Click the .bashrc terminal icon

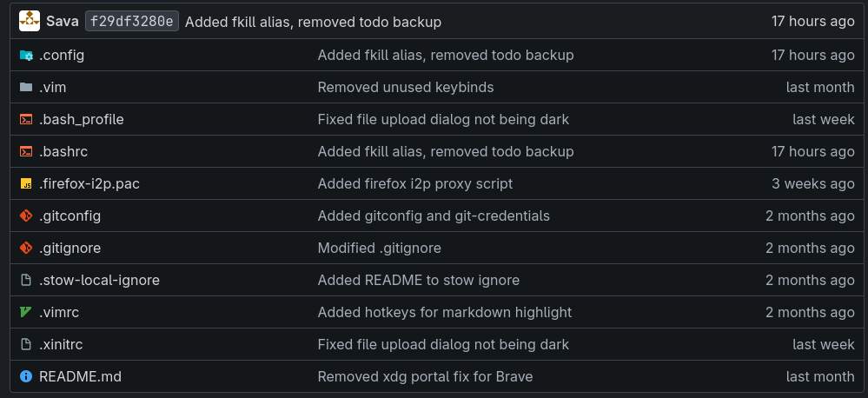pos(26,151)
